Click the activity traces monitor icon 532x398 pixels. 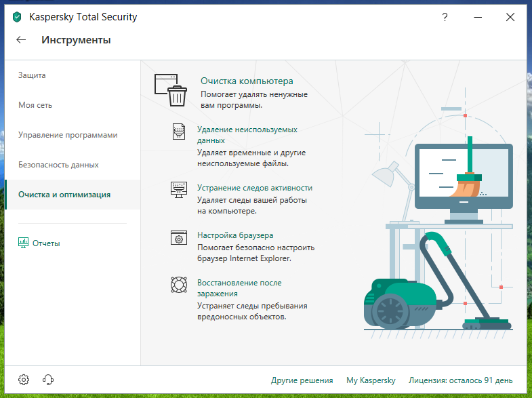179,190
